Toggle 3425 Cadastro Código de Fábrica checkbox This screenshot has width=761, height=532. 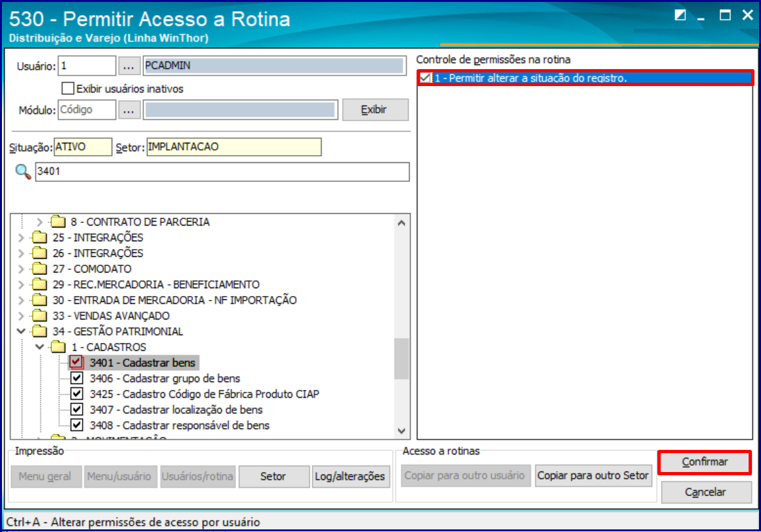[77, 394]
